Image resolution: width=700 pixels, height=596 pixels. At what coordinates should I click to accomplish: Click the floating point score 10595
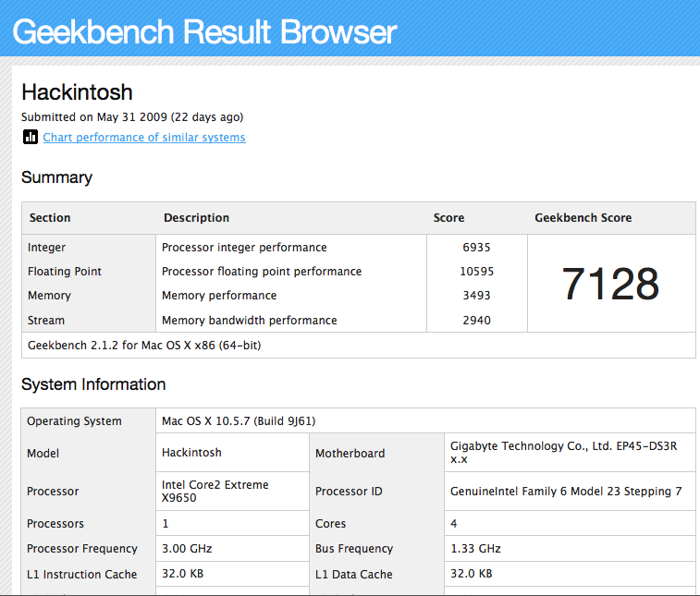(x=476, y=272)
